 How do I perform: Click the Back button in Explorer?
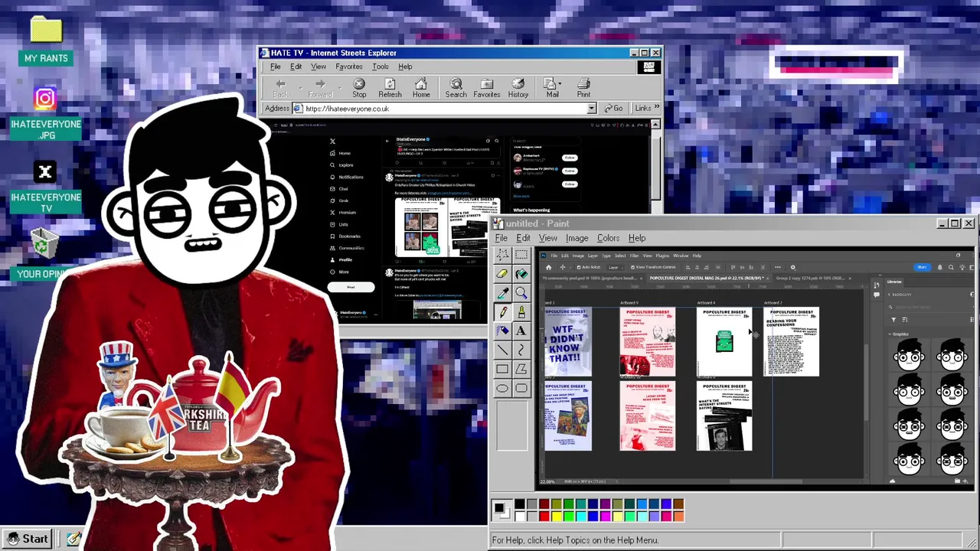[280, 88]
